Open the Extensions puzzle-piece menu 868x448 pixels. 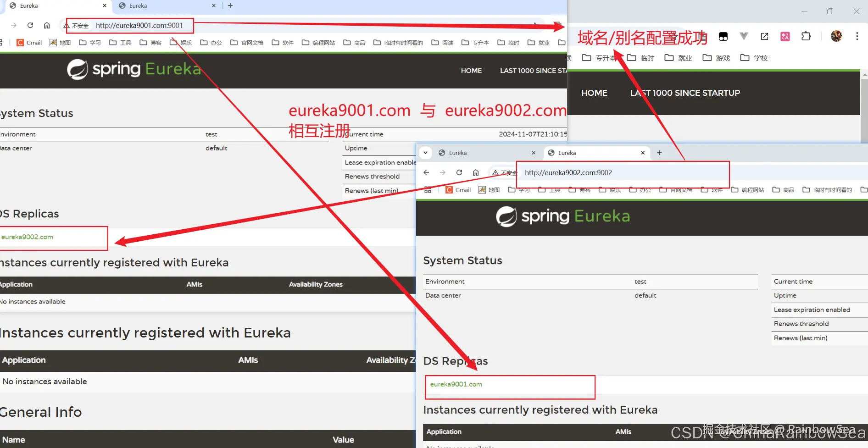click(x=806, y=36)
